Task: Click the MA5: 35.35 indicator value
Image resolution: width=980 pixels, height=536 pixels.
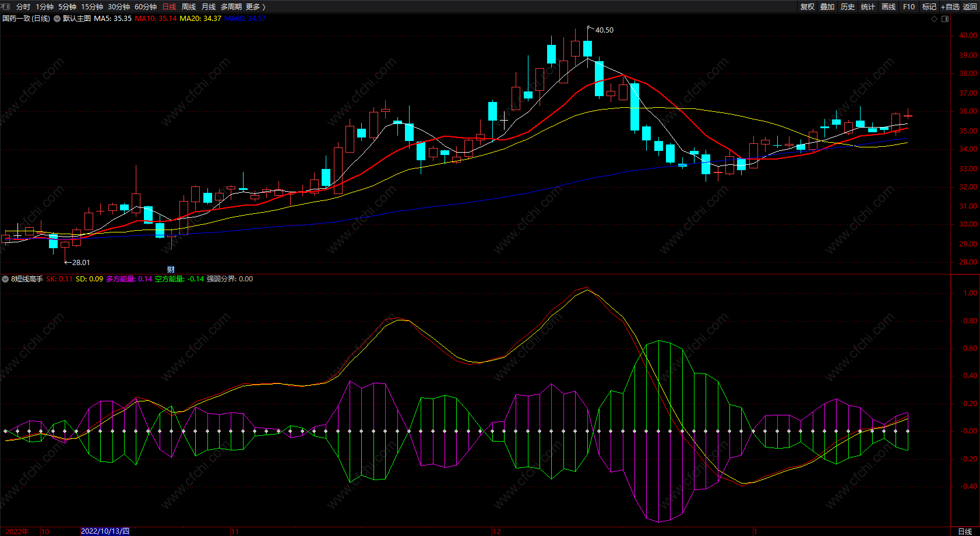Action: (x=112, y=19)
